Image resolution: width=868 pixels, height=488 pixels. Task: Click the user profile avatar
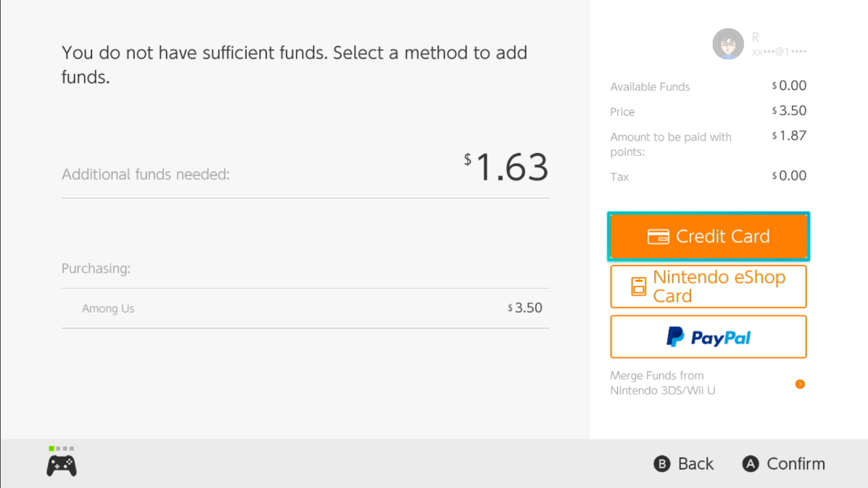pyautogui.click(x=728, y=44)
